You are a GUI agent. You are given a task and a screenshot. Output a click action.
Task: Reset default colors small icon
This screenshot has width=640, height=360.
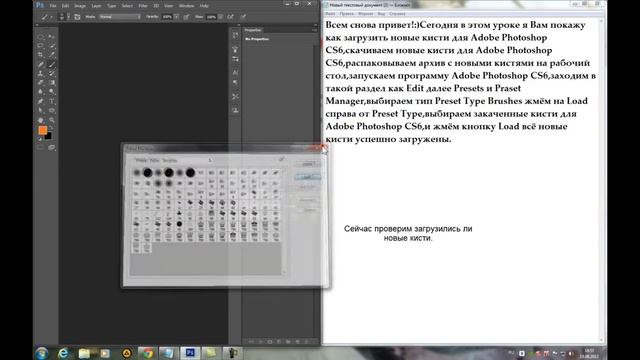click(x=40, y=139)
